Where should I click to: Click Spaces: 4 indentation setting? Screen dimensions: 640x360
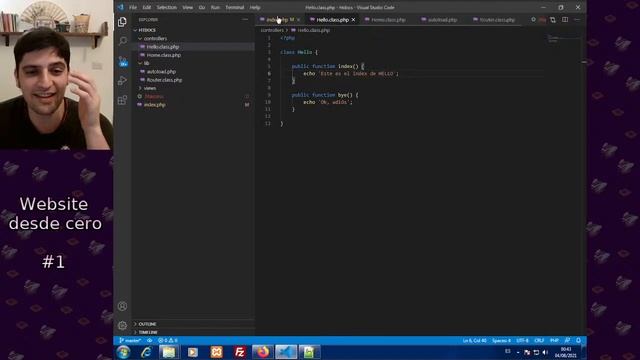point(501,340)
